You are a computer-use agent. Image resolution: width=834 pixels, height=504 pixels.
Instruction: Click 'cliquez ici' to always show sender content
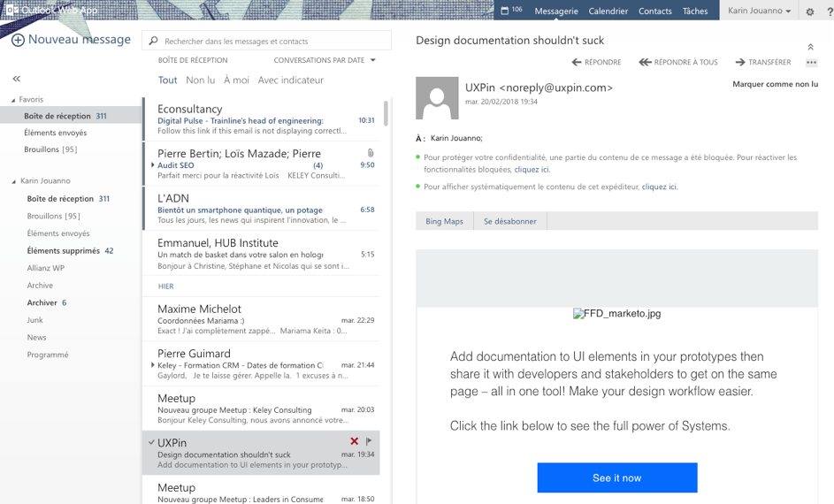click(659, 187)
